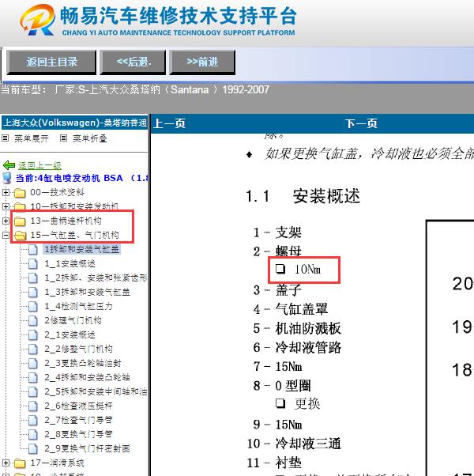Select 1_1安装概述 page
This screenshot has height=476, width=474.
(70, 264)
